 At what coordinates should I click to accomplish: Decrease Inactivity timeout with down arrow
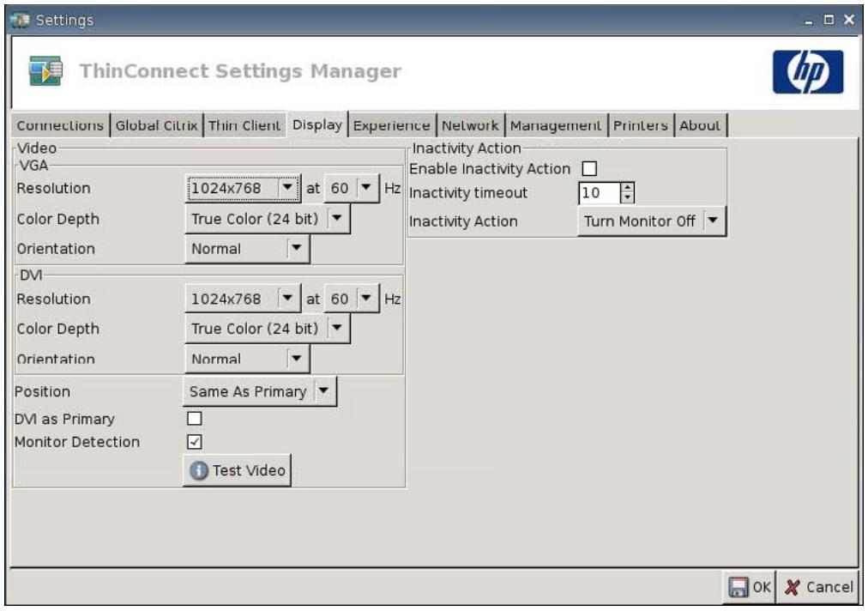pos(627,197)
